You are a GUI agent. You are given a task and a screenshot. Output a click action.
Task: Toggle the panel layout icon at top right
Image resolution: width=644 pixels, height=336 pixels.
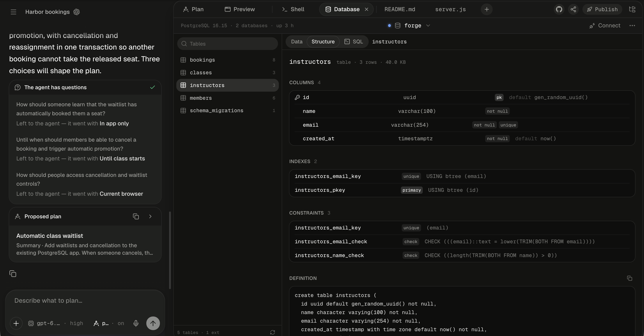pyautogui.click(x=632, y=9)
